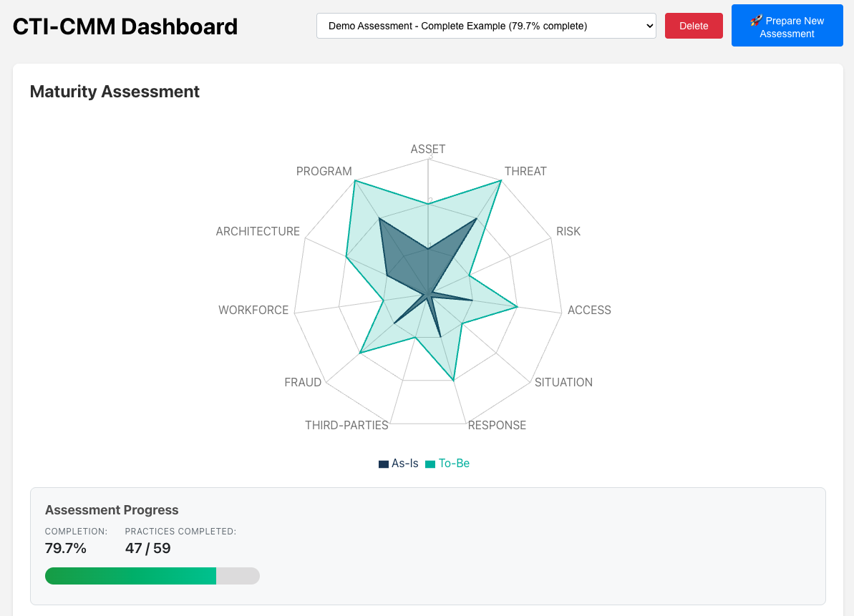Click the dropdown arrow on Demo Assessment selector
Image resolution: width=854 pixels, height=616 pixels.
point(646,25)
